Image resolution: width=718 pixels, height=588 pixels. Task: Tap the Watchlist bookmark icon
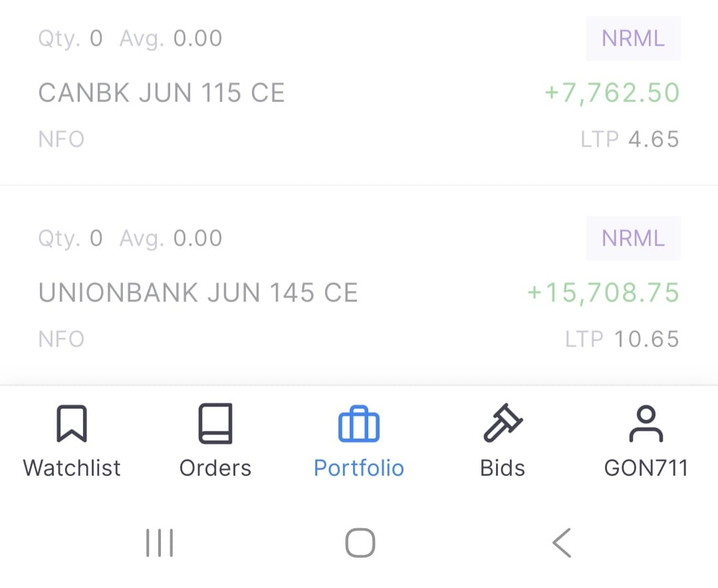tap(72, 423)
